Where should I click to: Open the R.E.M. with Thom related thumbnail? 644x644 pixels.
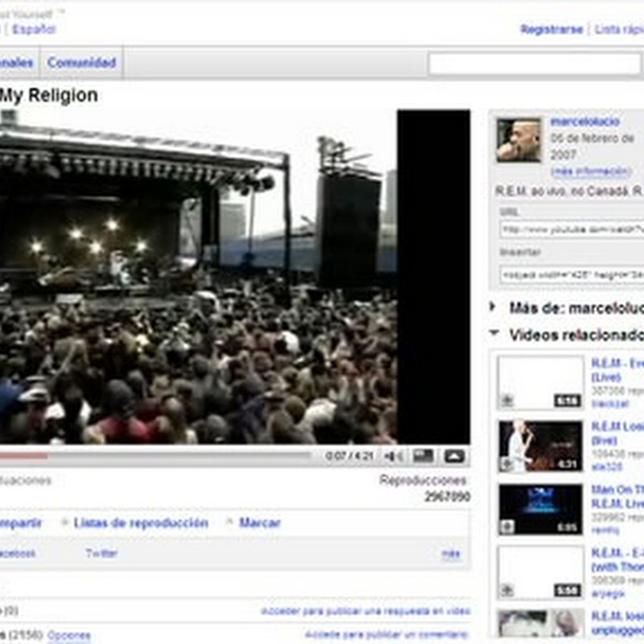tap(540, 572)
